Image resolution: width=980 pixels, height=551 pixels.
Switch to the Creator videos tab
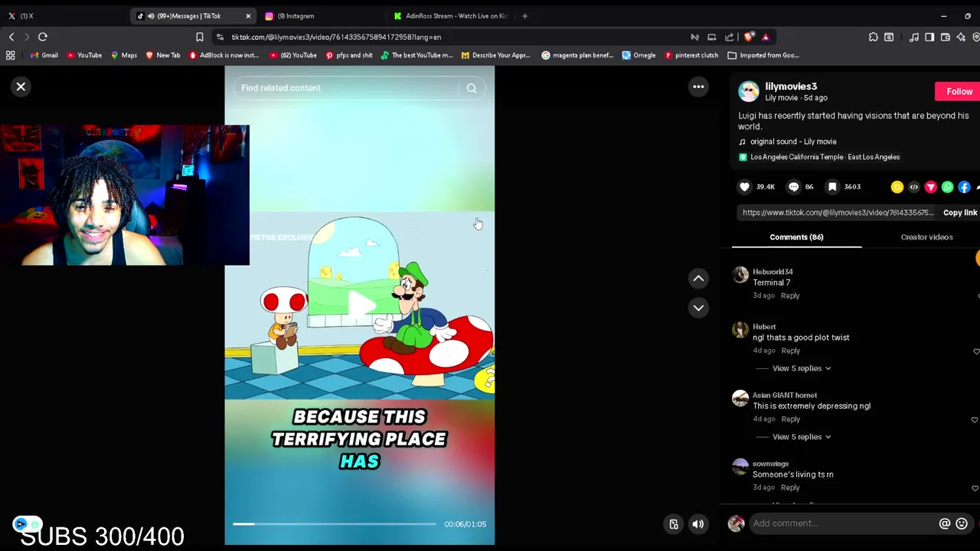click(x=926, y=237)
